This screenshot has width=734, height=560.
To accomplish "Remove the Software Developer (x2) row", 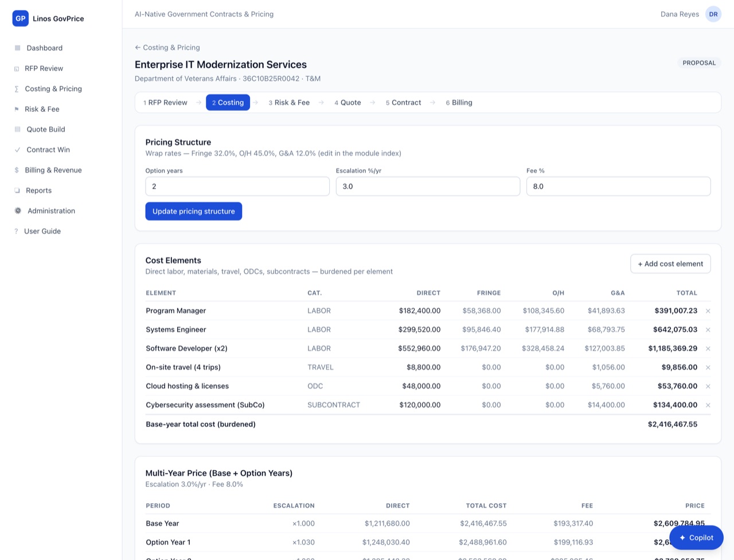I will 708,348.
